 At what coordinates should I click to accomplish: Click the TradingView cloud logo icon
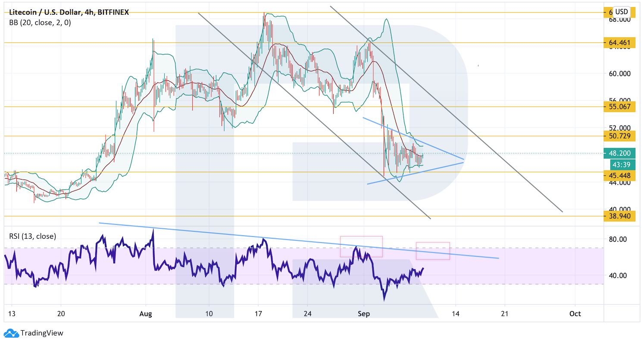click(x=11, y=333)
